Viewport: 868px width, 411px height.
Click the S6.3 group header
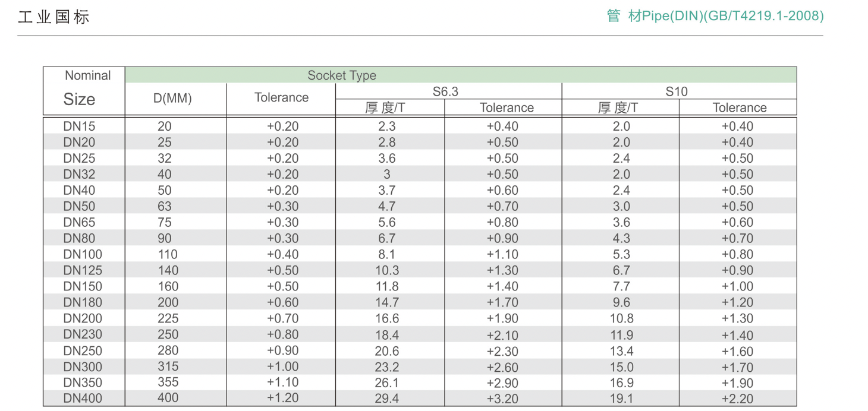tap(445, 91)
